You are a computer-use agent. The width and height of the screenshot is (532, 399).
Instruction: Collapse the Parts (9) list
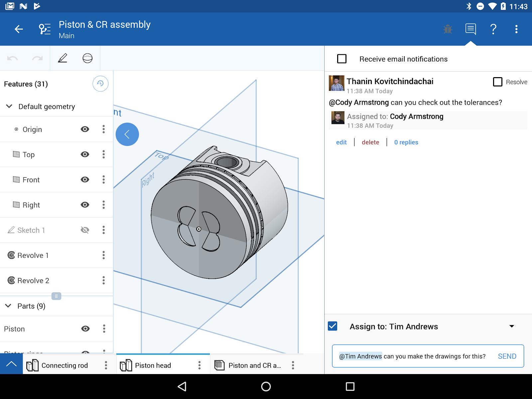point(9,306)
